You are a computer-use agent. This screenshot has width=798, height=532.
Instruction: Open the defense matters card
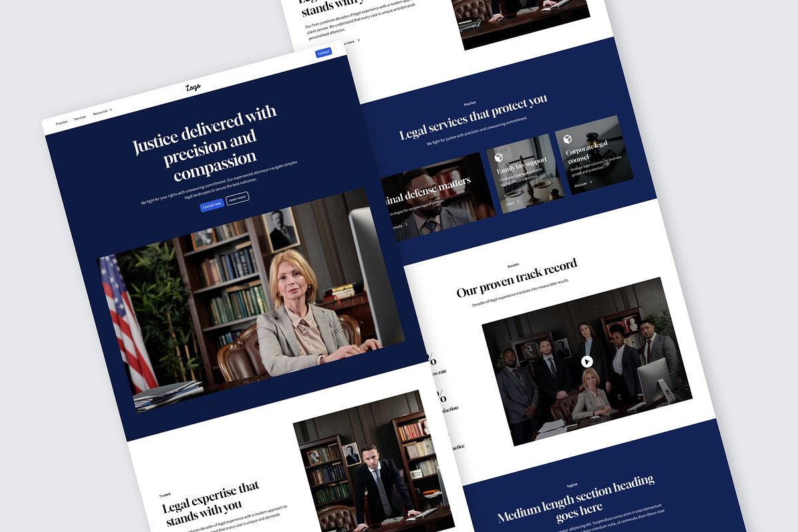pos(439,198)
